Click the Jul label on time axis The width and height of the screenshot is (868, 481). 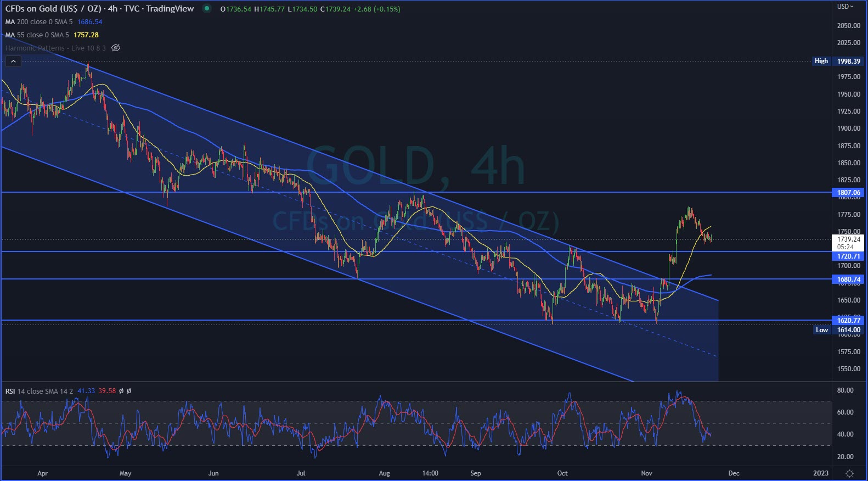[301, 473]
